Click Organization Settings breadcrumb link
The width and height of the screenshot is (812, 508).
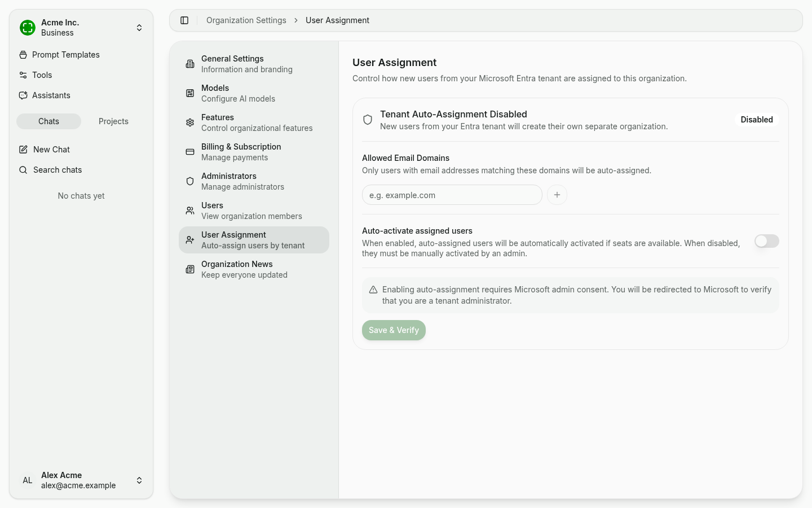click(x=246, y=20)
